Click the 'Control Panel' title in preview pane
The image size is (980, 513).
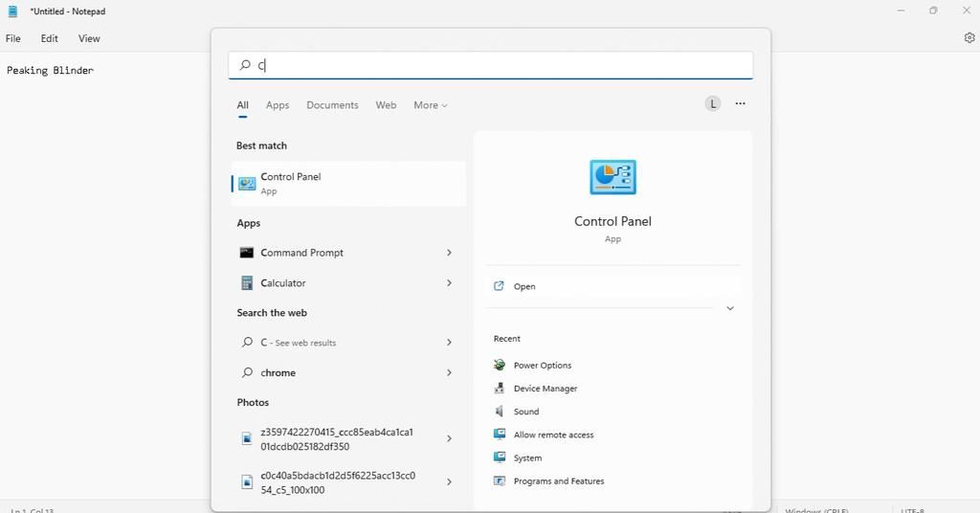pyautogui.click(x=612, y=221)
